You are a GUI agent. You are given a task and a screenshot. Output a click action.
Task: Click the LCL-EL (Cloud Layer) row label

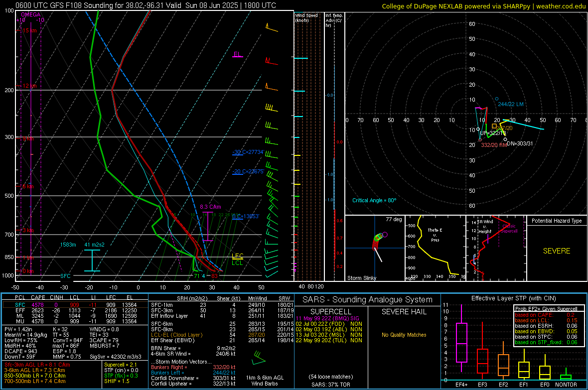(x=176, y=335)
